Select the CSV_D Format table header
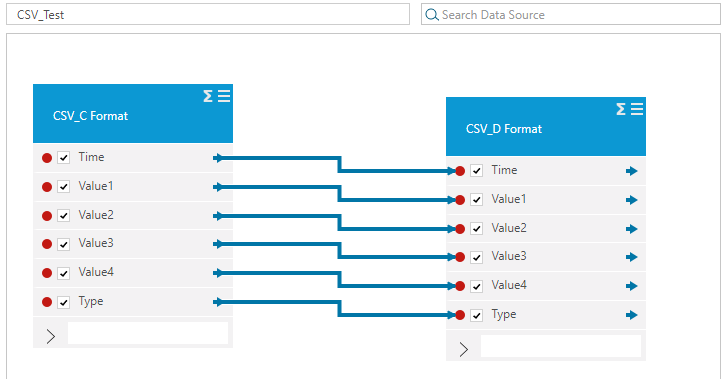This screenshot has width=725, height=379. [x=546, y=126]
